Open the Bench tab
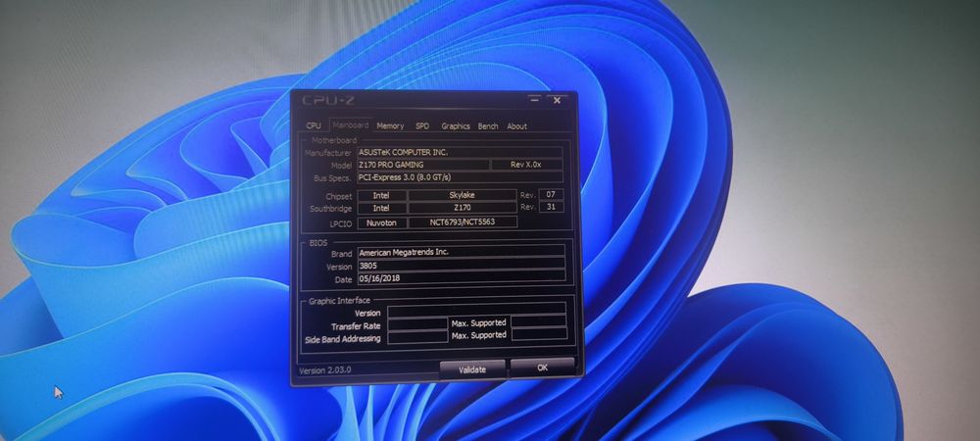Viewport: 980px width, 441px height. click(x=488, y=126)
